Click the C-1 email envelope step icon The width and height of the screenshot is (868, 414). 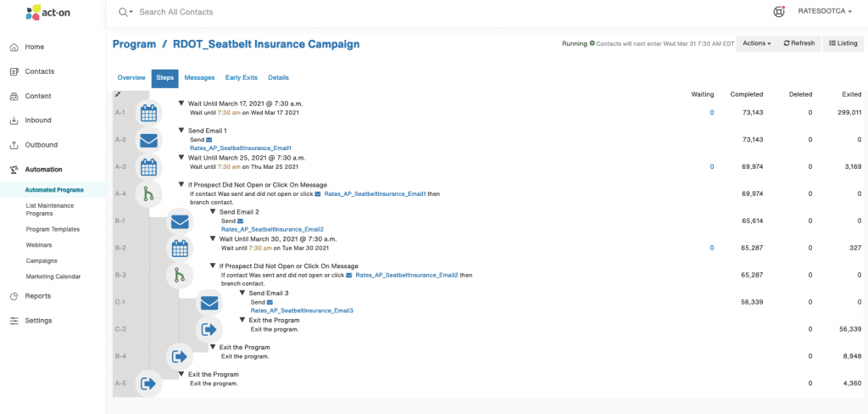(209, 303)
